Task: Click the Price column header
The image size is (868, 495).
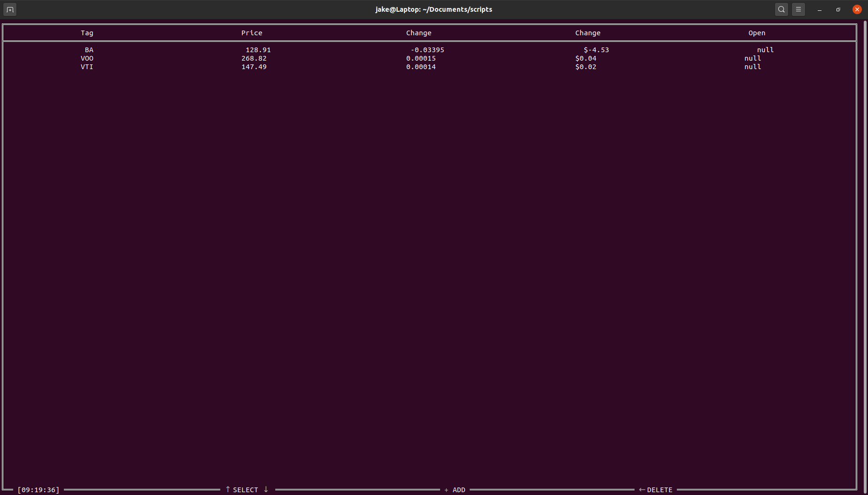Action: 252,33
